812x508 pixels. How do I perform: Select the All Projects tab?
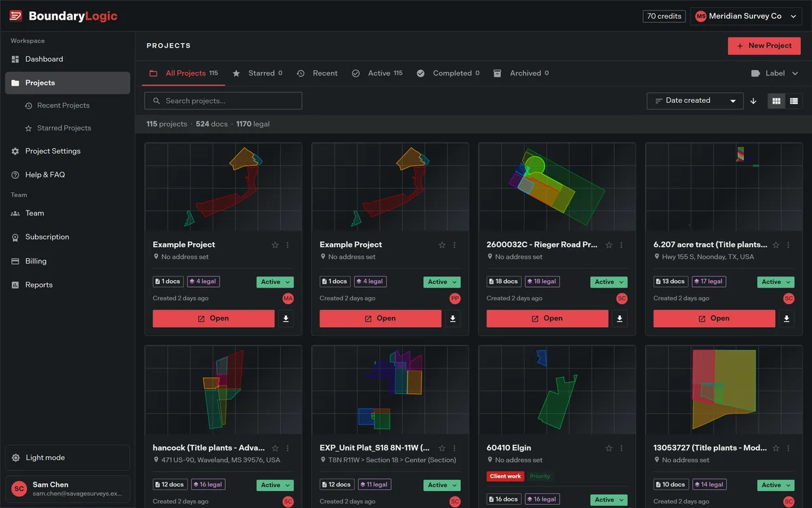click(184, 73)
